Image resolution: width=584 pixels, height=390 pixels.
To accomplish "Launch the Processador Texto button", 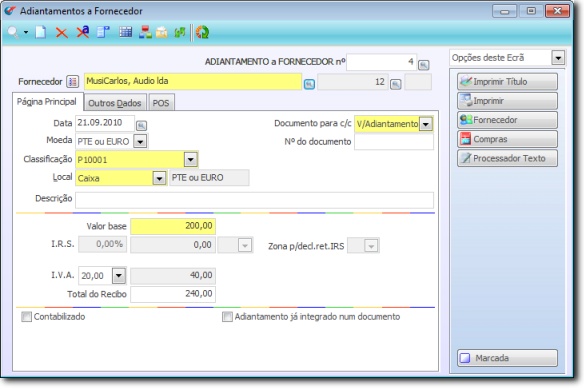I will (x=507, y=158).
